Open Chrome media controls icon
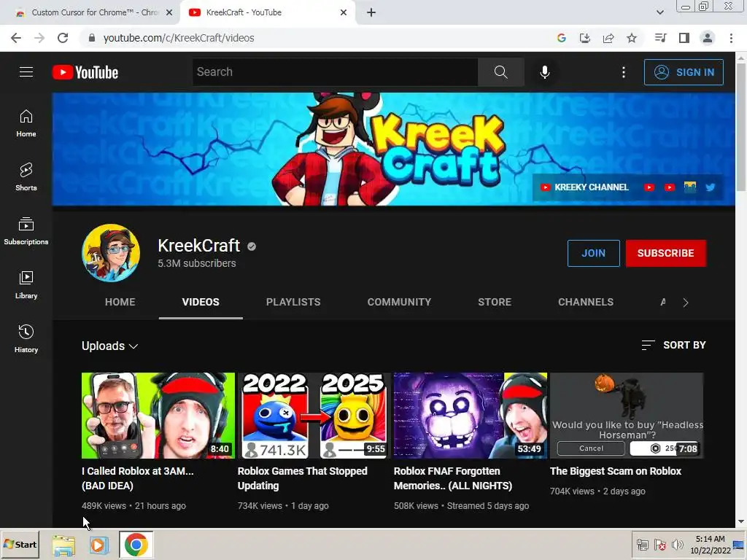 coord(660,38)
